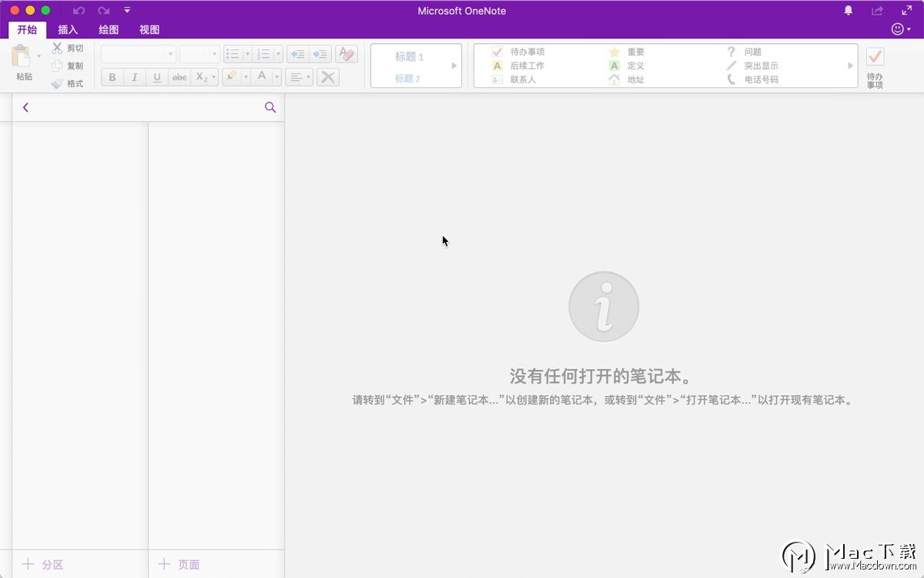The width and height of the screenshot is (924, 578).
Task: Apply the 地址 house tag
Action: (627, 79)
